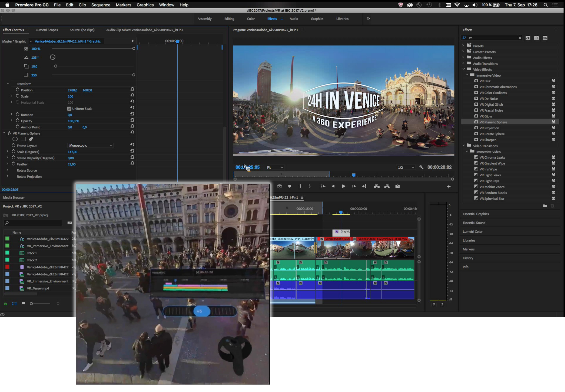Collapse the Video Transitions folder
This screenshot has width=565, height=392.
pos(464,146)
